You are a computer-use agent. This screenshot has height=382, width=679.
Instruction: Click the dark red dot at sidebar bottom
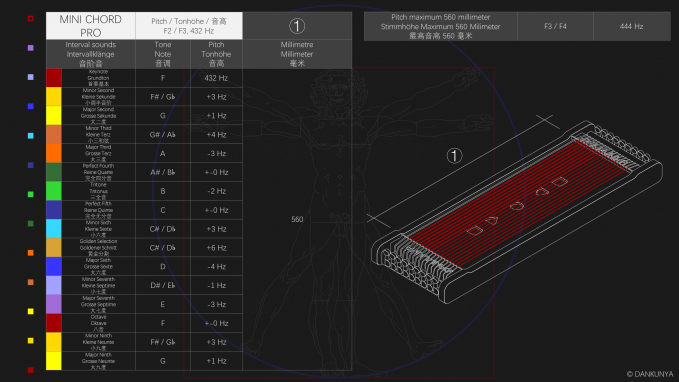click(31, 370)
